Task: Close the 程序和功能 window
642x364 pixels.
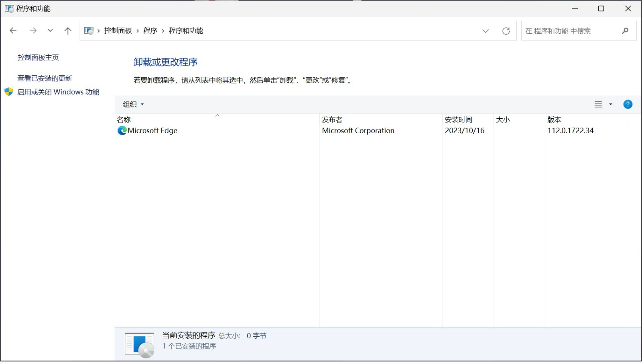Action: (628, 8)
